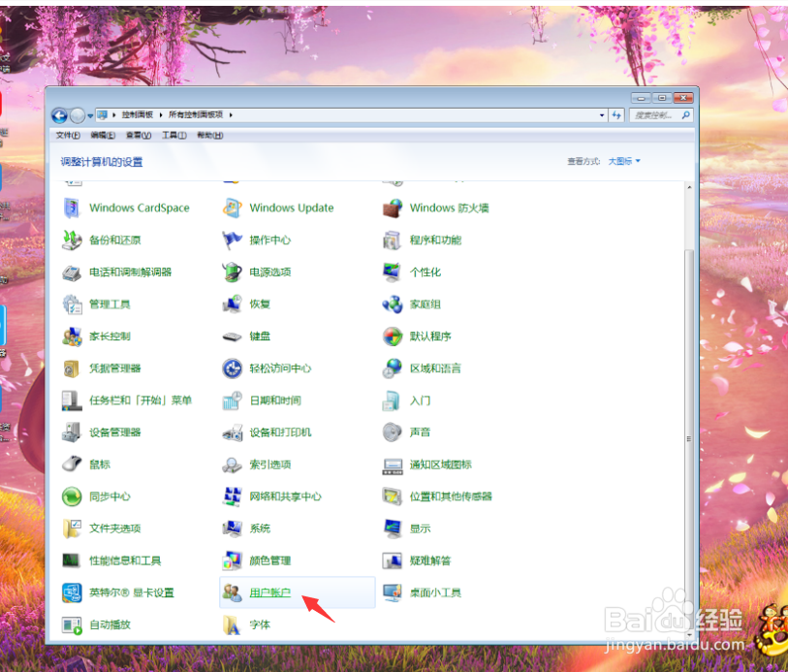Open the 电源选项 battery icon
Image resolution: width=788 pixels, height=672 pixels.
(x=232, y=272)
